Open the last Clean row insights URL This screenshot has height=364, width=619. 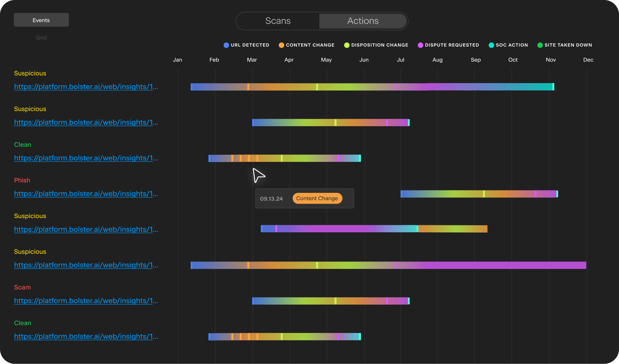(x=86, y=337)
